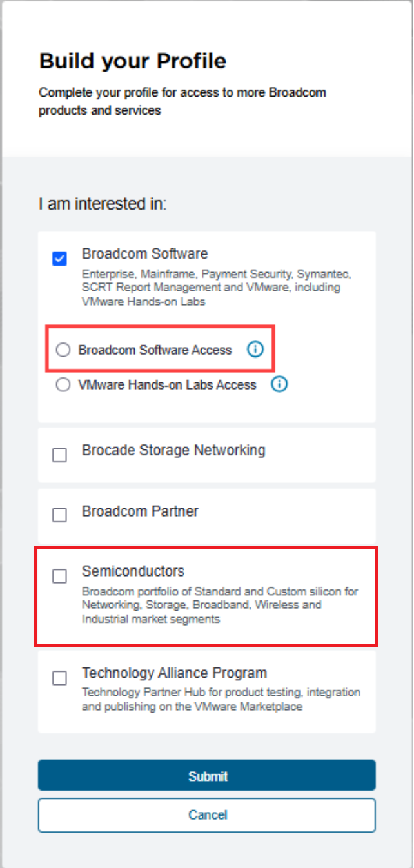Image resolution: width=414 pixels, height=868 pixels.
Task: Click the Semiconductors description about Standard and Custom silicon
Action: 219,606
